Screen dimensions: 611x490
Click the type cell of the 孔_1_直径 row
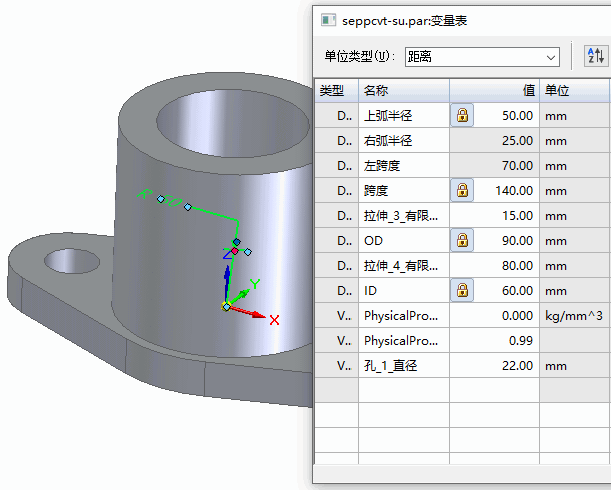pos(336,365)
